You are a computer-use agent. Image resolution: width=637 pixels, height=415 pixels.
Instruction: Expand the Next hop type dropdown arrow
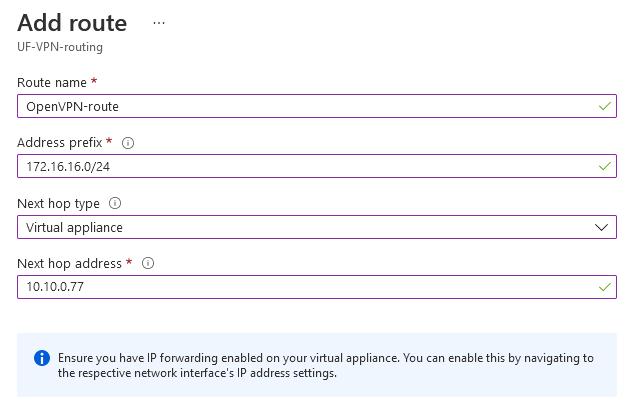pyautogui.click(x=601, y=227)
